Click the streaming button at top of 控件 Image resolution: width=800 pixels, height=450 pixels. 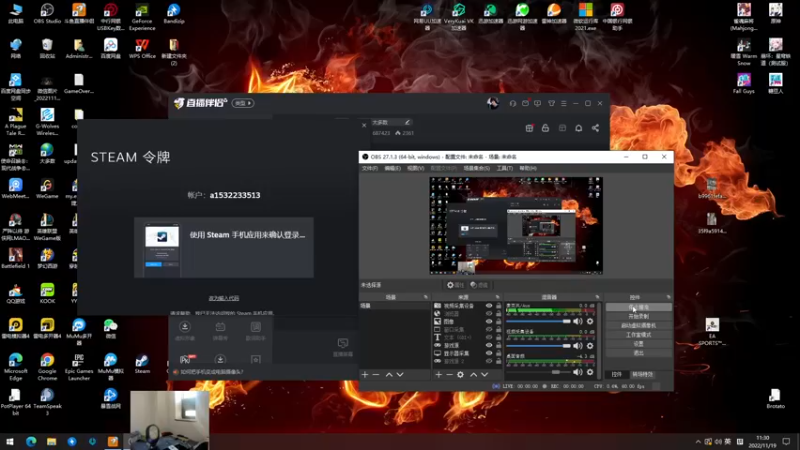pyautogui.click(x=639, y=307)
